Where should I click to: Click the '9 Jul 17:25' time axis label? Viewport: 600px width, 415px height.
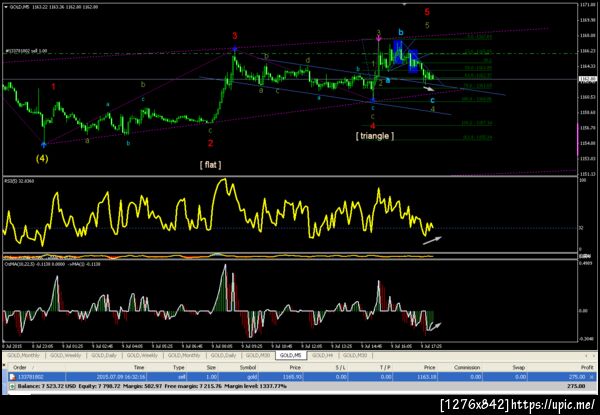431,345
